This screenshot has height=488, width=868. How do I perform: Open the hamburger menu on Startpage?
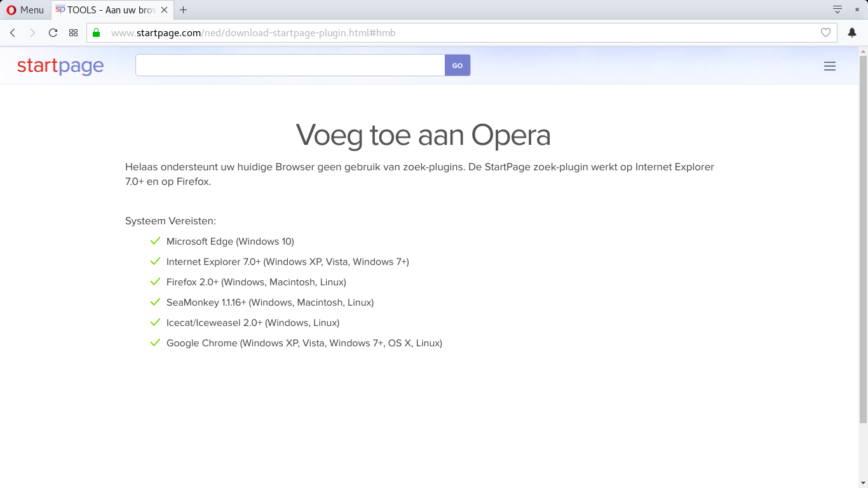830,66
